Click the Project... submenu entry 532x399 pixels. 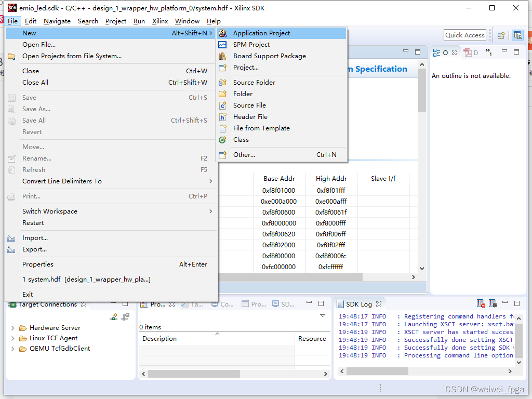point(282,68)
